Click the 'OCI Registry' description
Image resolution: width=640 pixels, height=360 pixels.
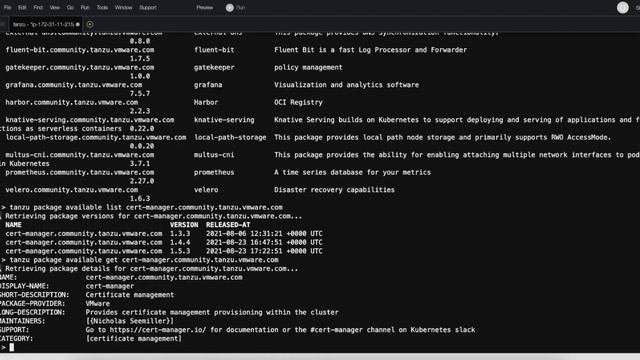298,102
